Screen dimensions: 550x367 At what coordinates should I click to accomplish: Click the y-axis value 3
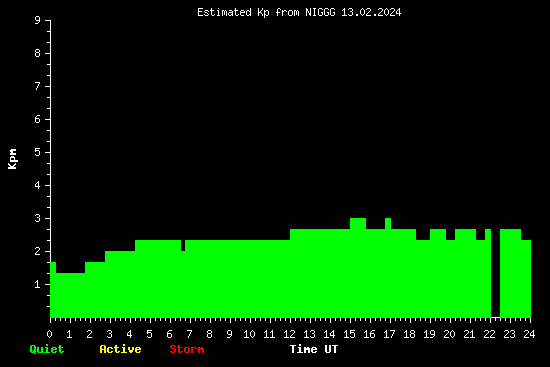[x=38, y=218]
